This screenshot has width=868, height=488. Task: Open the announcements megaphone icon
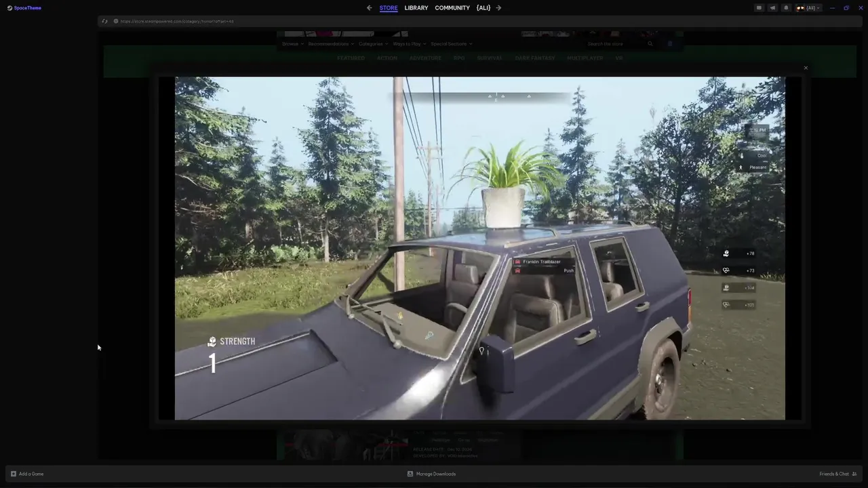772,8
